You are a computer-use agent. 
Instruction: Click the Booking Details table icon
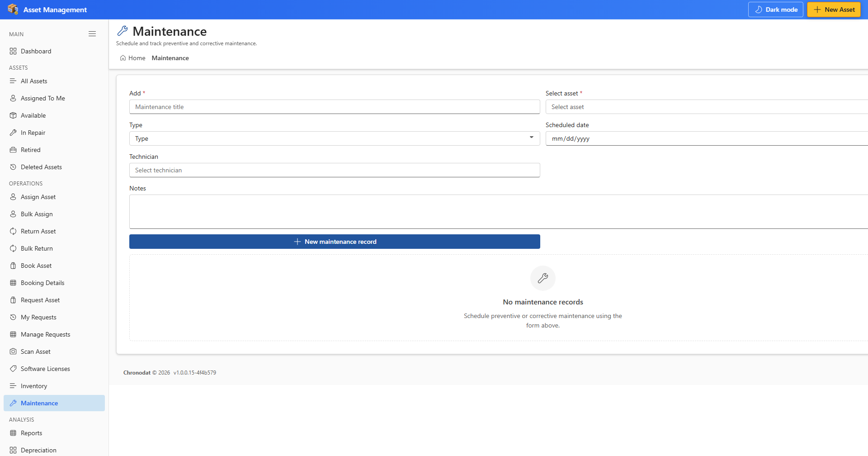point(13,283)
